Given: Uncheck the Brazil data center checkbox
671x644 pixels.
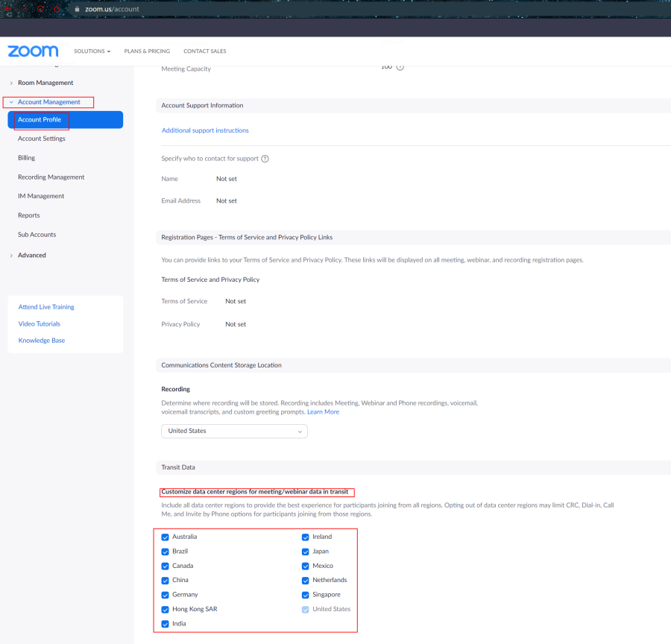Looking at the screenshot, I should point(166,552).
